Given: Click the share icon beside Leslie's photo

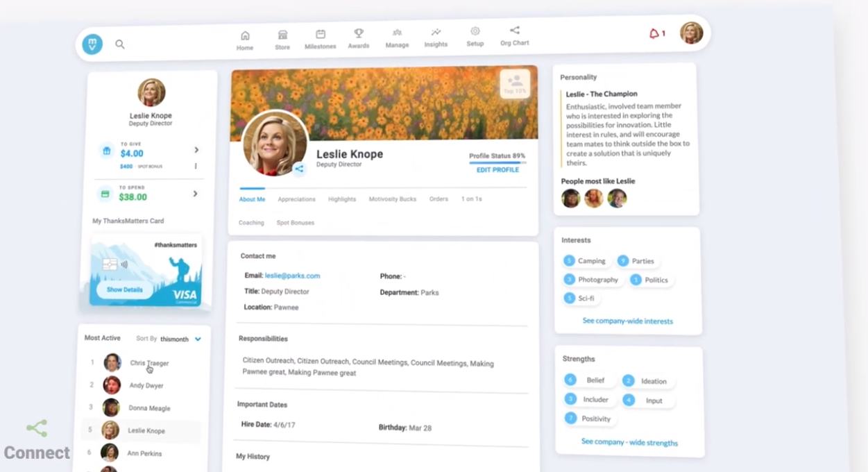Looking at the screenshot, I should (300, 169).
